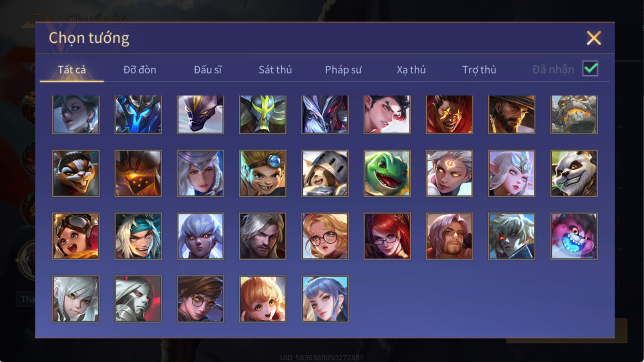Screen dimensions: 644x362
Task: Pick the blonde girl with round glasses
Action: 325,236
